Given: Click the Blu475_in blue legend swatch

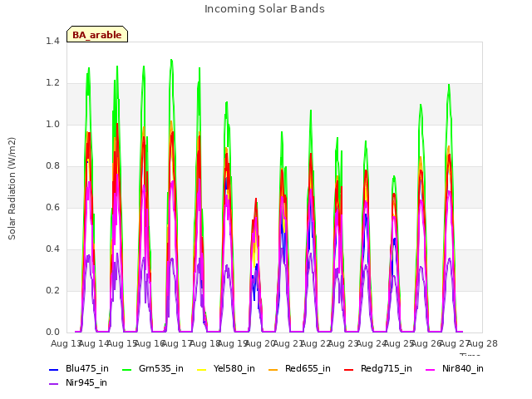Looking at the screenshot, I should coord(53,370).
